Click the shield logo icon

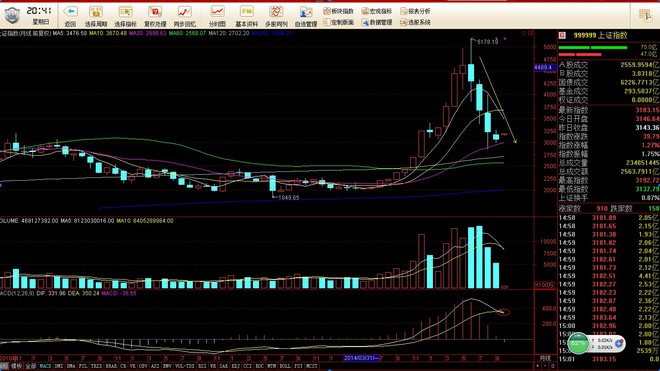pos(12,15)
